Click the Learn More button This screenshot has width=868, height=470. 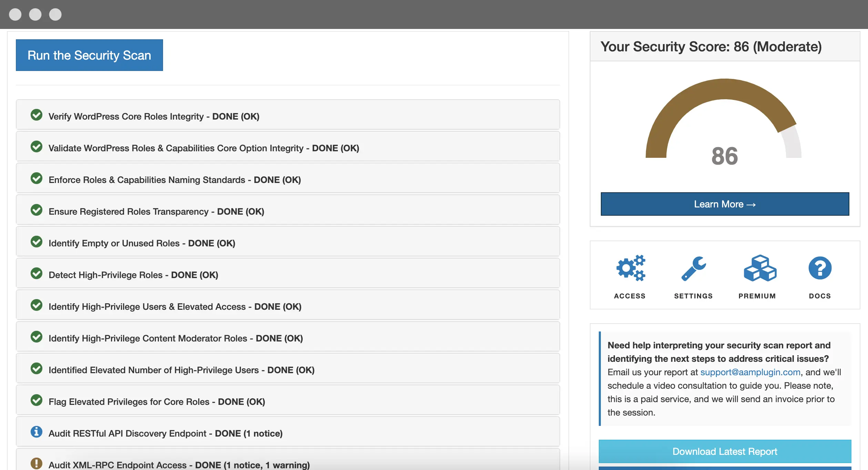point(725,204)
